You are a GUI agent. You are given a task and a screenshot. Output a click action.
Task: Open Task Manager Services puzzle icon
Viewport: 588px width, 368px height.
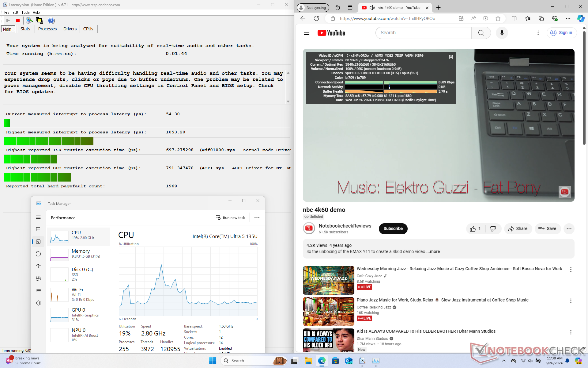point(38,303)
